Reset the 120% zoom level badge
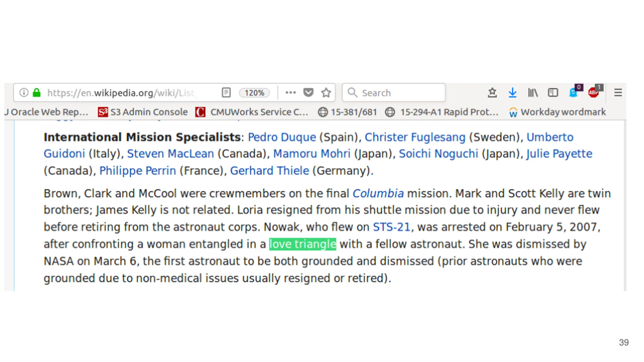This screenshot has height=362, width=644. tap(254, 93)
